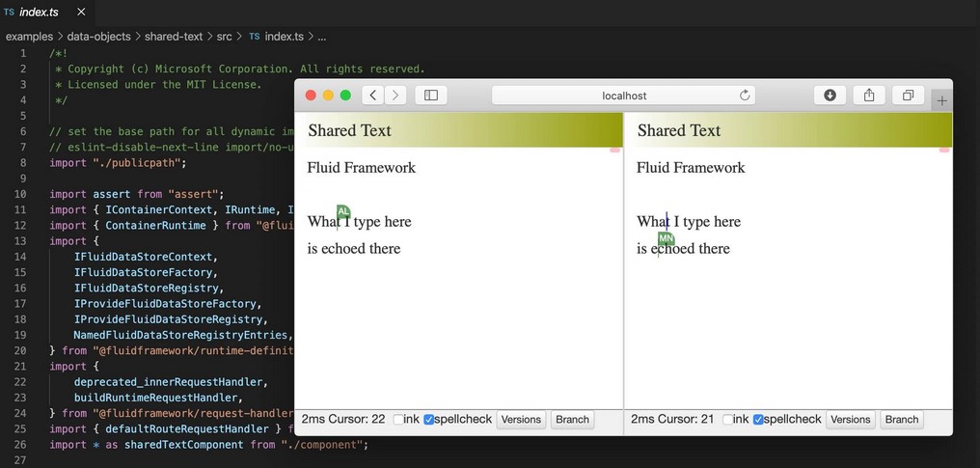The height and width of the screenshot is (468, 980).
Task: Click 'deprecated_innerRequestHandler' on line 22
Action: [168, 382]
